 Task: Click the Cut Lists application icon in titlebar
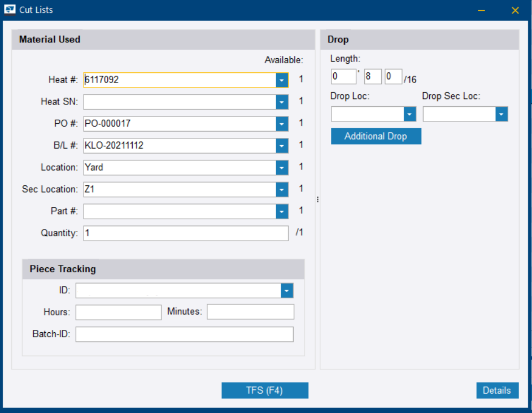[8, 9]
